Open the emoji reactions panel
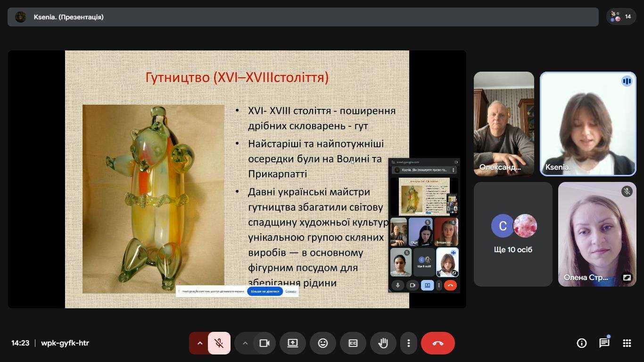 323,343
